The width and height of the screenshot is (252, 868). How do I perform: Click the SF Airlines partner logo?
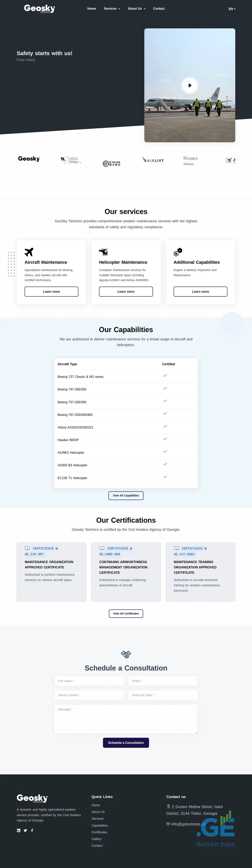111,163
